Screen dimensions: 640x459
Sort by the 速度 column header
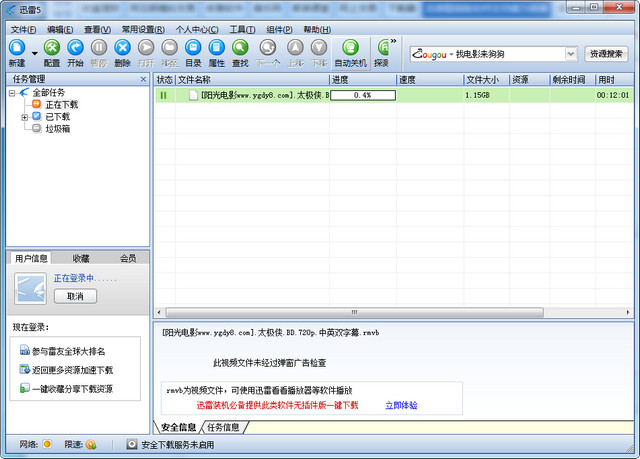(x=430, y=80)
